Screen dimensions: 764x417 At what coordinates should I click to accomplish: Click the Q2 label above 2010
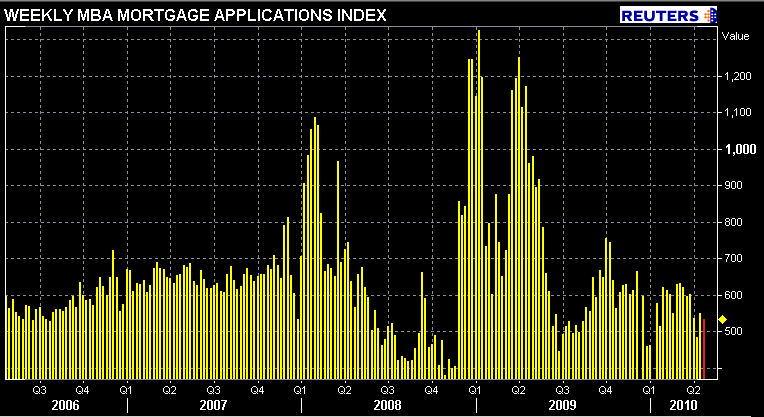tap(692, 389)
